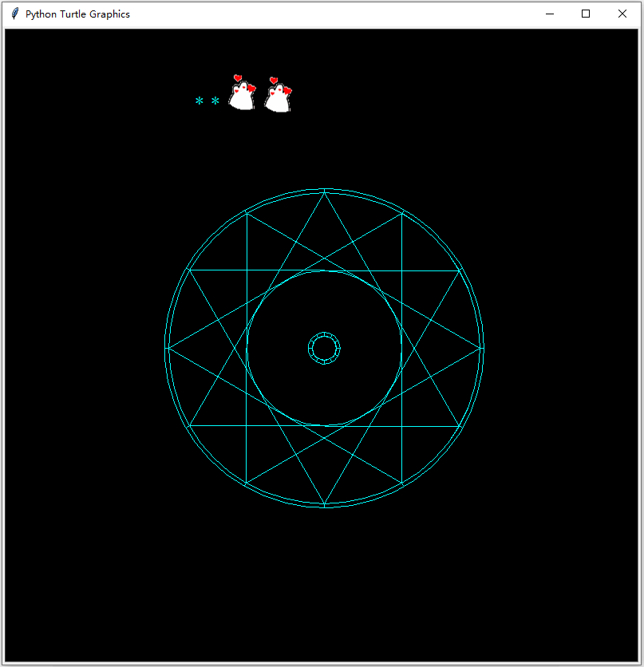Click the right white ghost with hearts

click(279, 94)
